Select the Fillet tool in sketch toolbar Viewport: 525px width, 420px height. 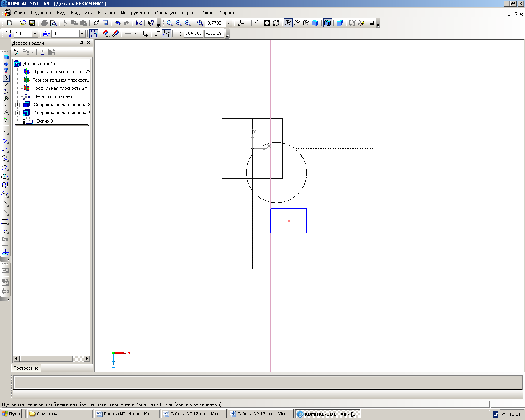click(x=5, y=212)
